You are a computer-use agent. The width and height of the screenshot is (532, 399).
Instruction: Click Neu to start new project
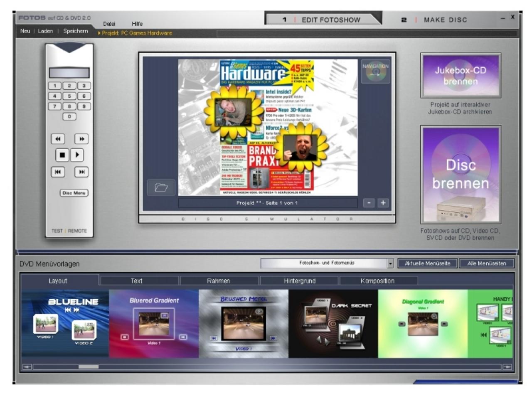25,31
